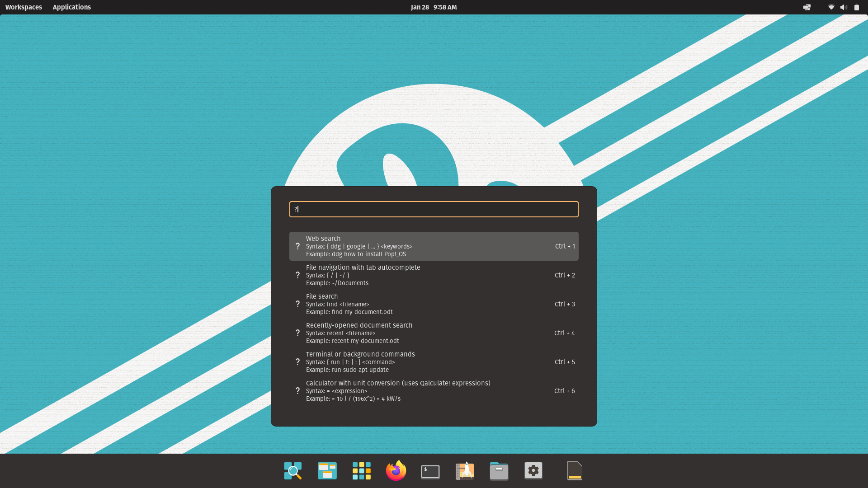Viewport: 868px width, 488px height.
Task: Click the Ctrl + 2 shortcut label
Action: coord(565,275)
